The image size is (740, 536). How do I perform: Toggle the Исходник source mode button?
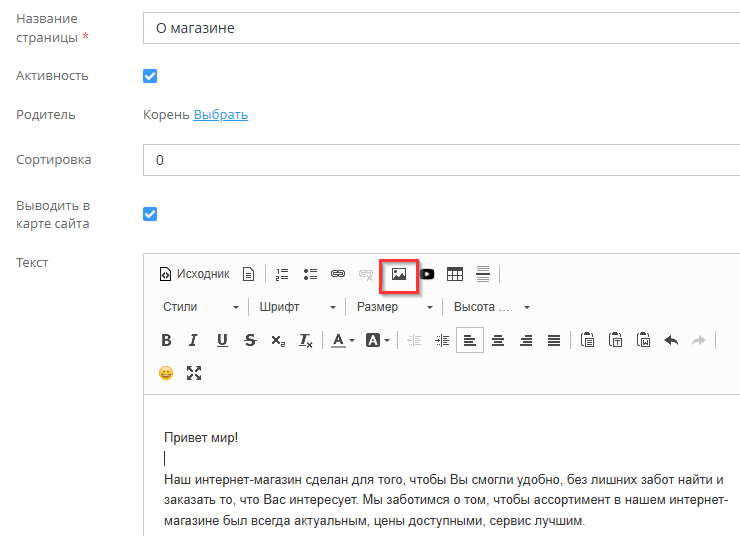pos(194,274)
